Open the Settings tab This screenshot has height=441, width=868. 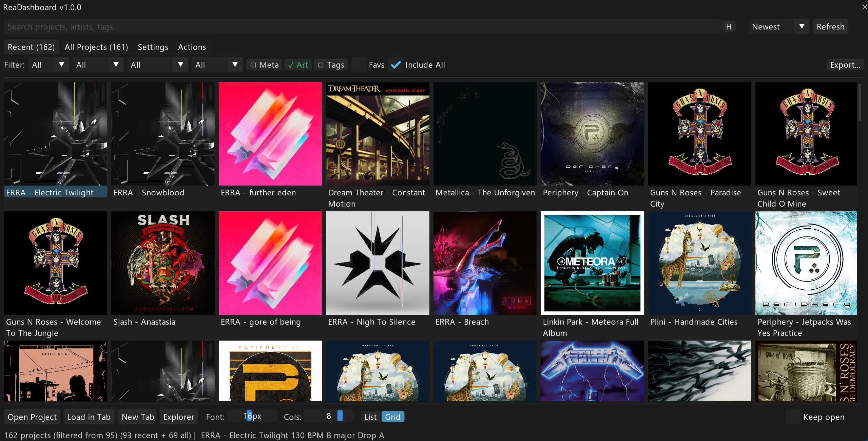click(153, 47)
